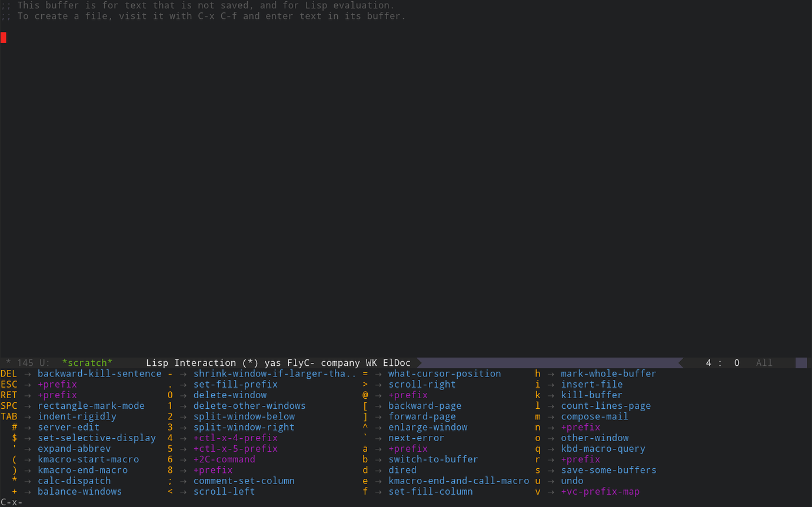Expand the +ctl-x-4-prefix entry
Viewport: 812px width, 507px height.
coord(235,438)
